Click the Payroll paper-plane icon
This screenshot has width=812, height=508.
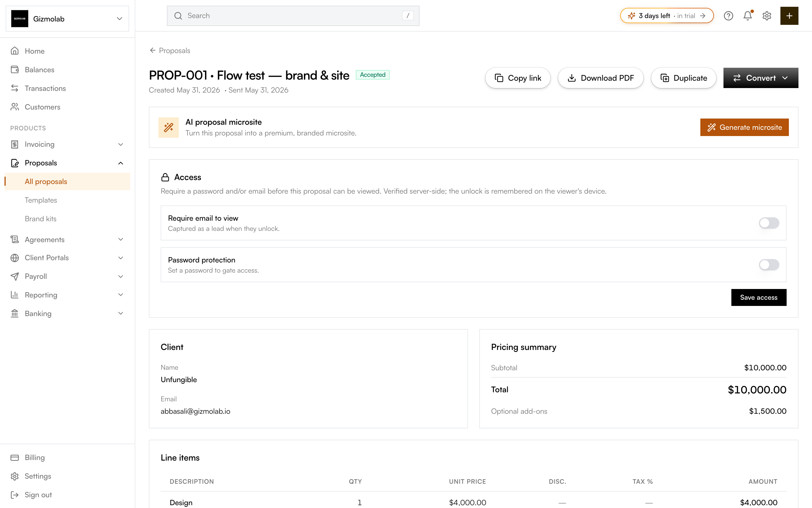coord(15,276)
